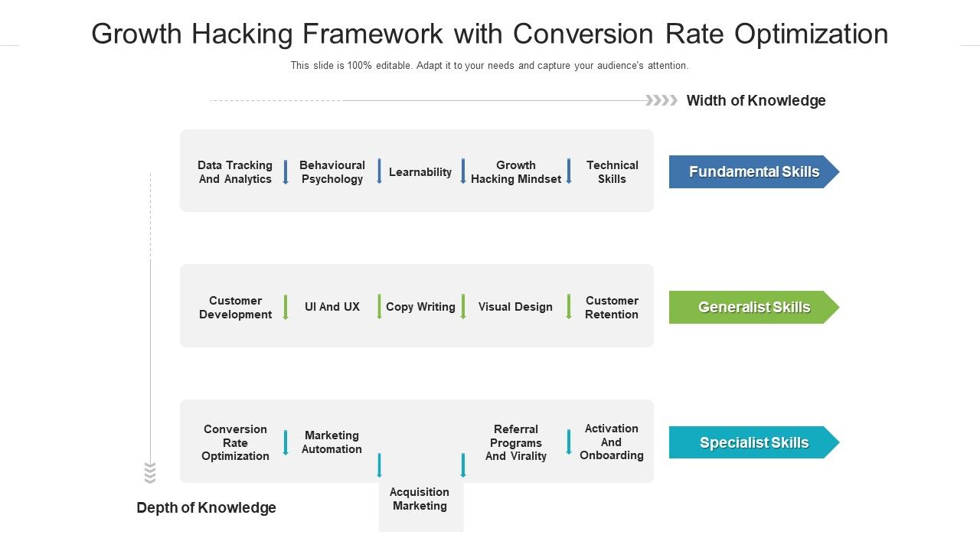Click green arrow after Customer Development
The height and width of the screenshot is (551, 980).
pyautogui.click(x=286, y=307)
